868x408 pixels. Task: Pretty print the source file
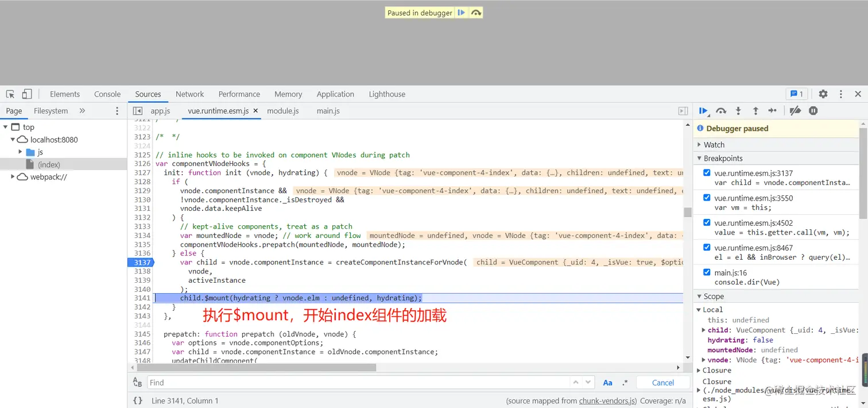(x=138, y=401)
